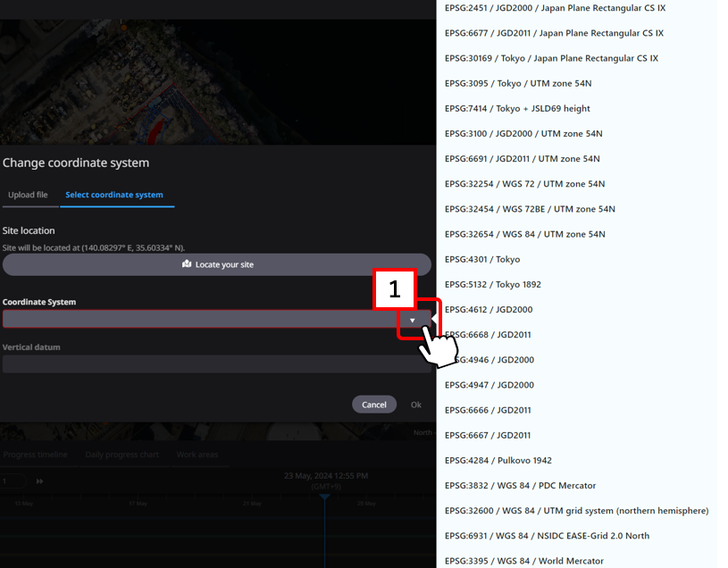This screenshot has height=568, width=728.
Task: Open the Coordinate System dropdown arrow
Action: point(412,320)
